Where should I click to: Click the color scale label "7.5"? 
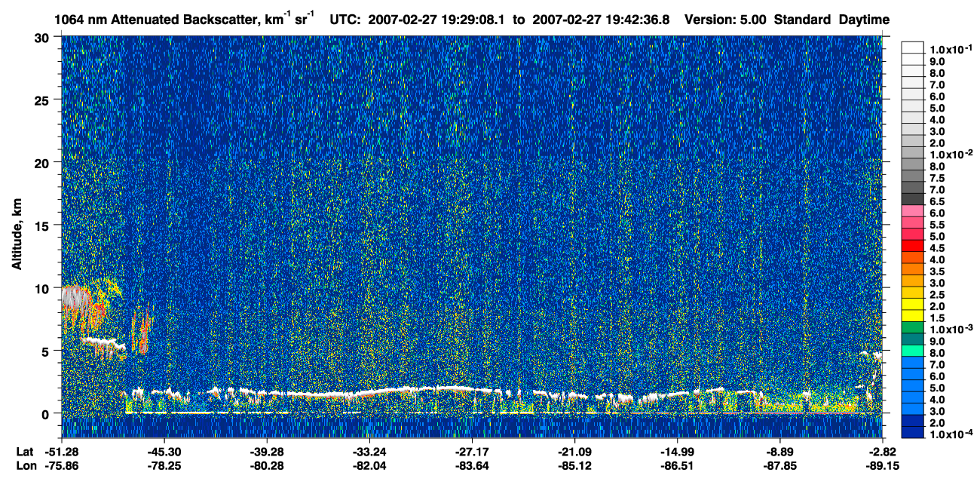point(938,178)
